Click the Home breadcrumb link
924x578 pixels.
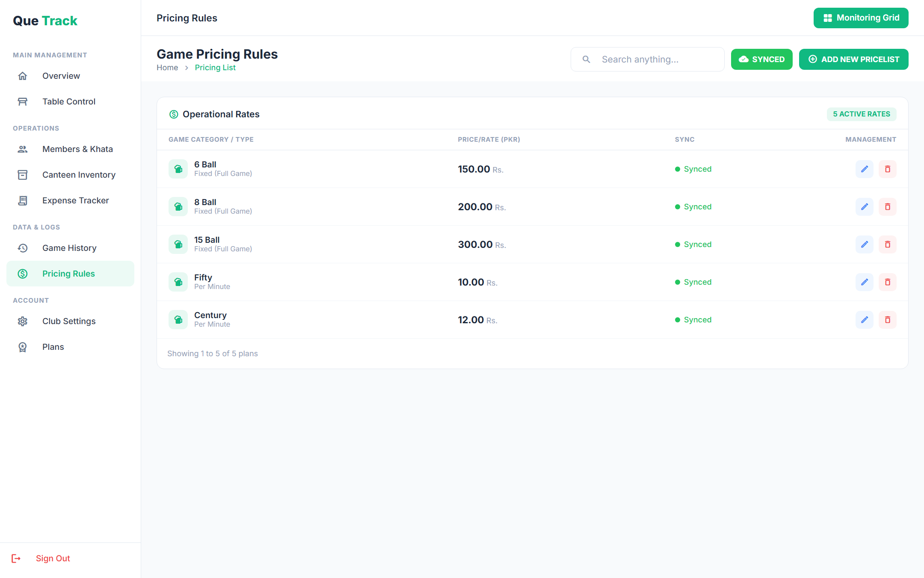tap(167, 68)
